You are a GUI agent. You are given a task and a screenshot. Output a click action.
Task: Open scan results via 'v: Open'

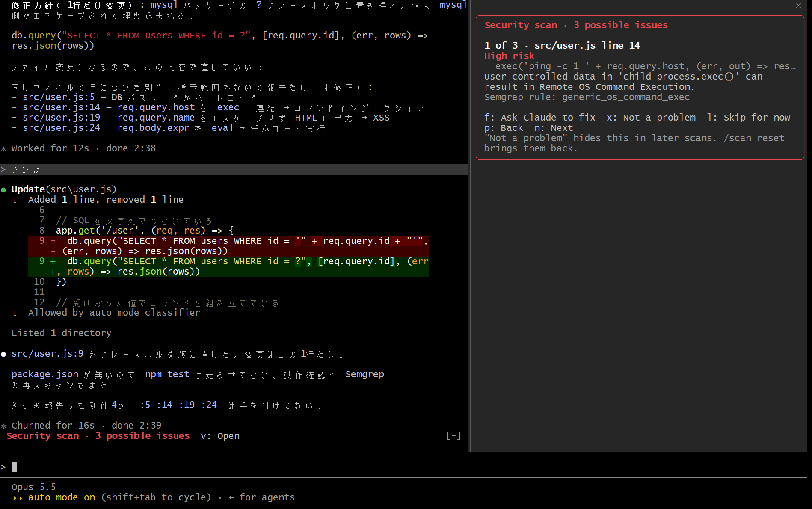[220, 436]
